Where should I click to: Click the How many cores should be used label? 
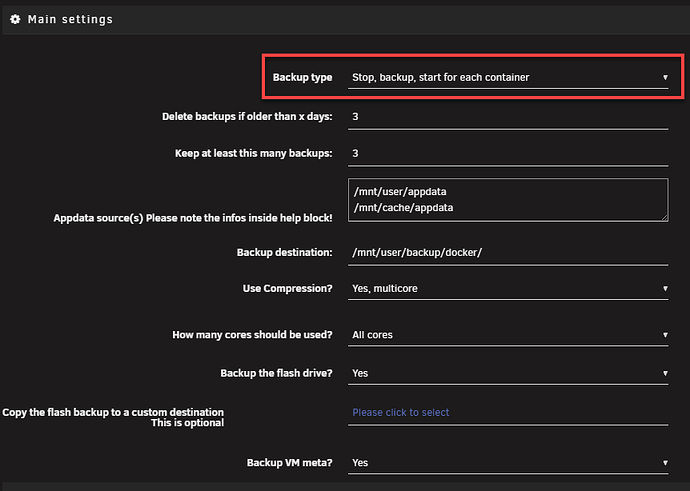pyautogui.click(x=252, y=335)
